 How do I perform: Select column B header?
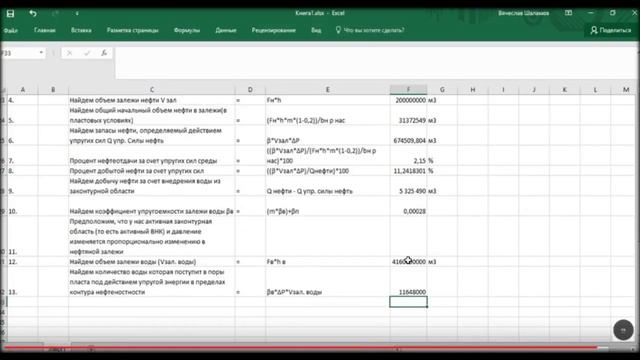(53, 89)
